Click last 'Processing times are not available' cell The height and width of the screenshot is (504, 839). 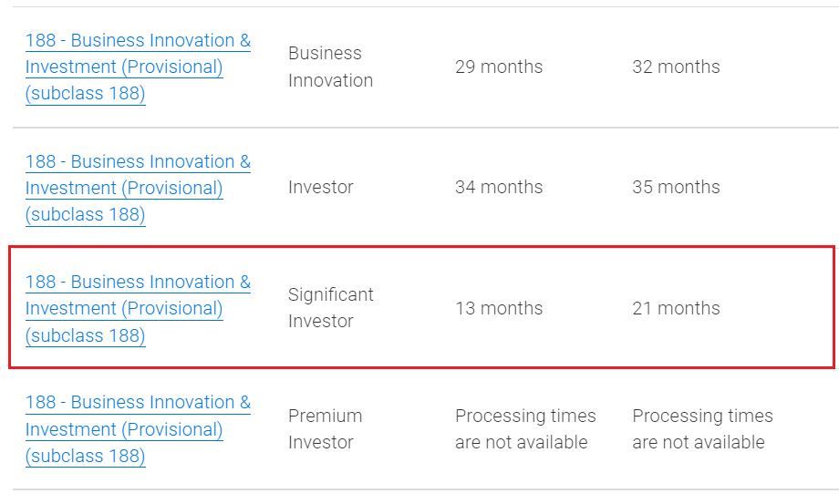(702, 428)
